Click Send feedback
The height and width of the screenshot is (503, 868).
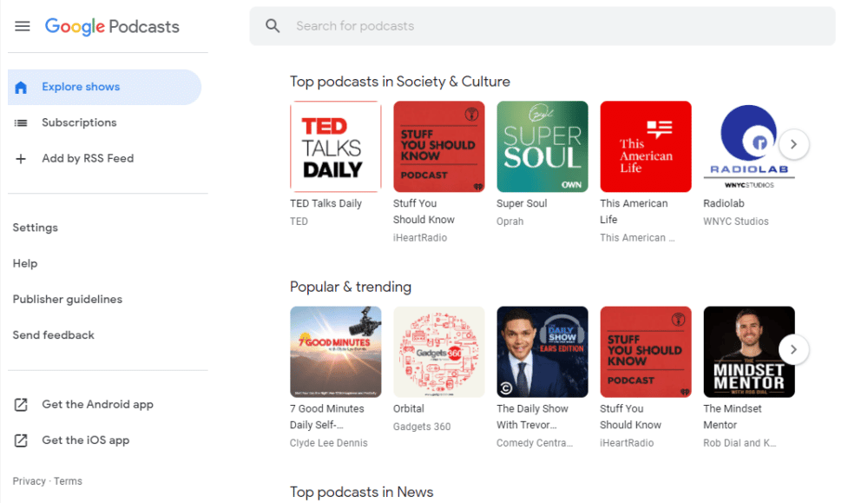(x=54, y=335)
